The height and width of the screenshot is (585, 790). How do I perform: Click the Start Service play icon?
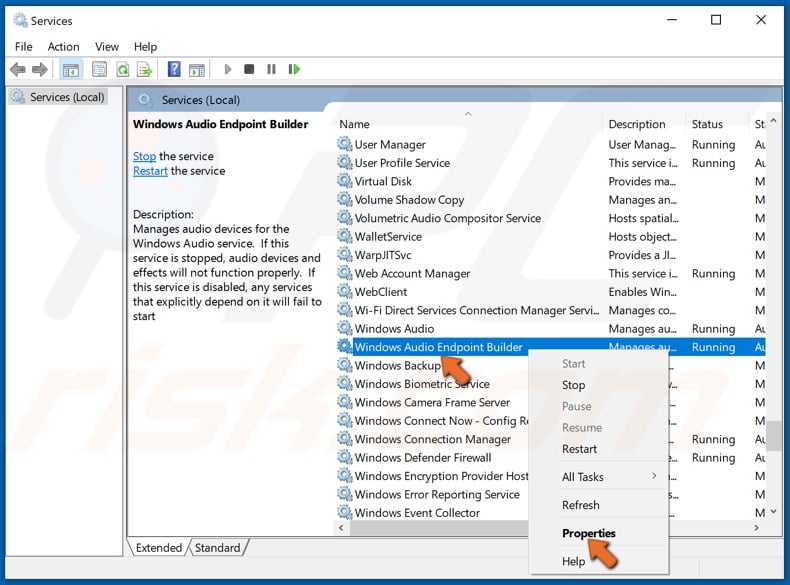pos(227,69)
